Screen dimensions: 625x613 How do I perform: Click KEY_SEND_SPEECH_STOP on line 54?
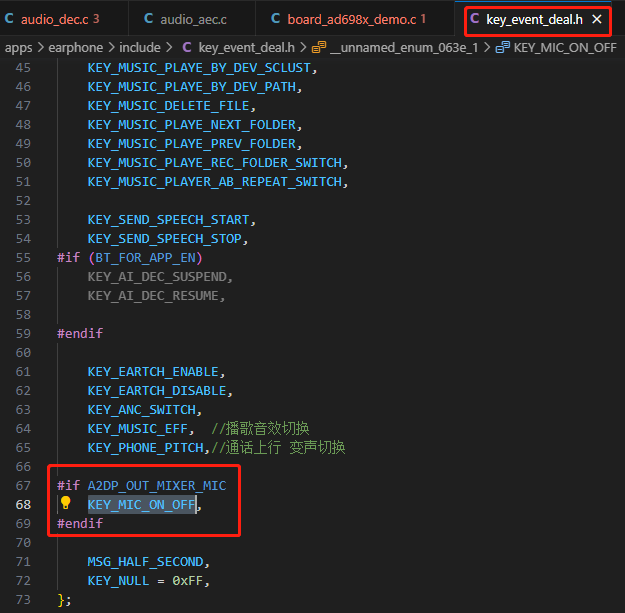165,239
